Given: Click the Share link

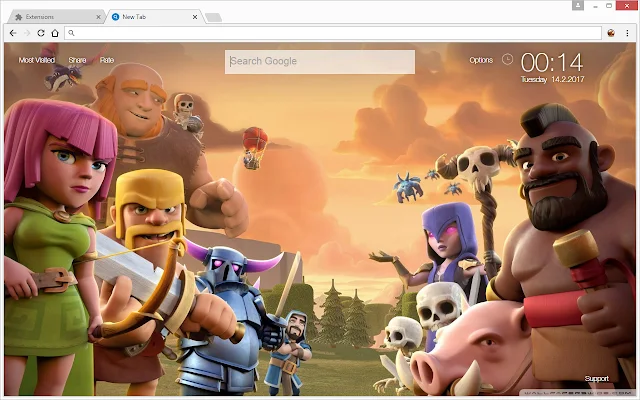Looking at the screenshot, I should tap(77, 60).
